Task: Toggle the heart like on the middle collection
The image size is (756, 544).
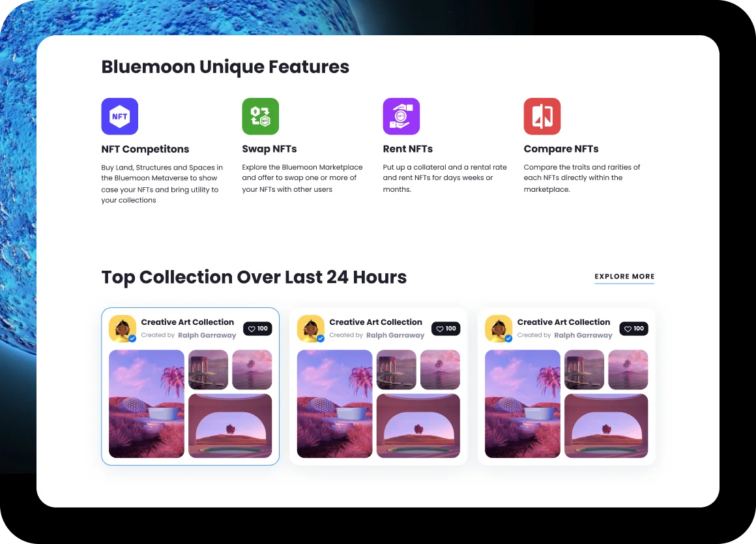Action: [446, 329]
